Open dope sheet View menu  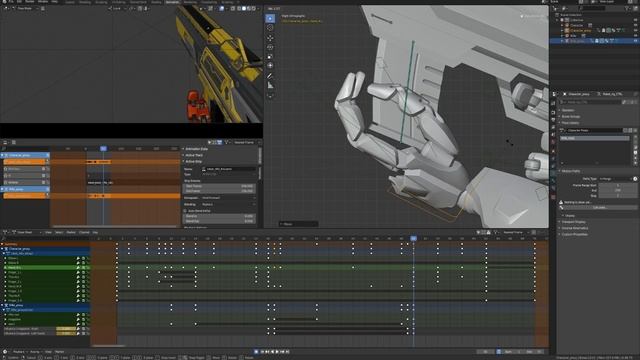pyautogui.click(x=48, y=232)
